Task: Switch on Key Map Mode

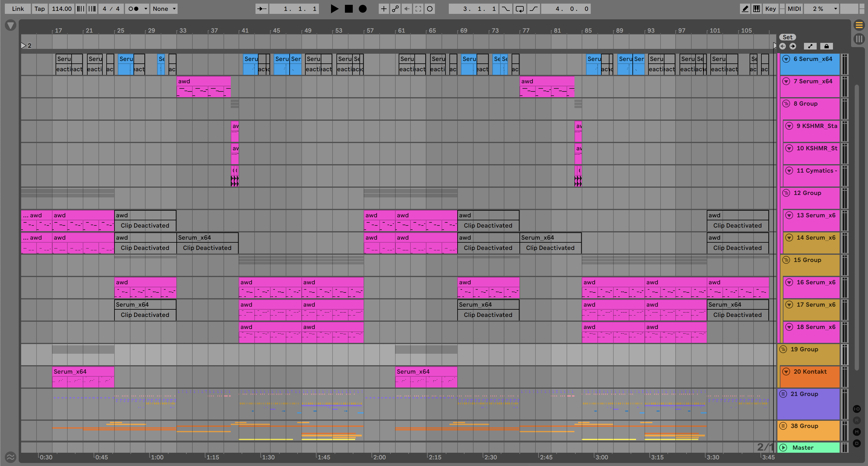Action: [x=770, y=9]
